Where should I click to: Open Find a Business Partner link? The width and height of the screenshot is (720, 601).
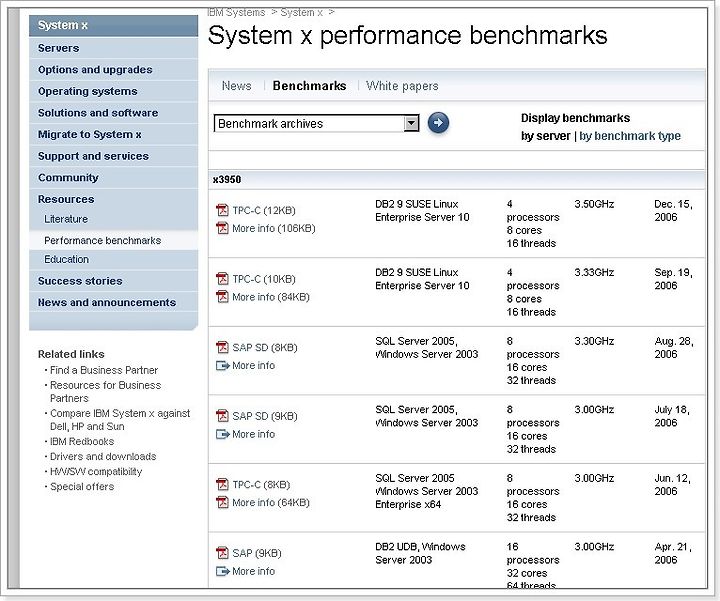pyautogui.click(x=104, y=370)
